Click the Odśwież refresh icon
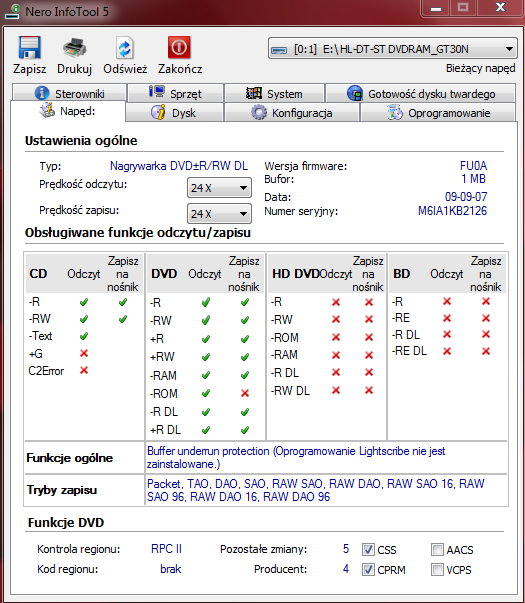The image size is (525, 603). [x=125, y=48]
